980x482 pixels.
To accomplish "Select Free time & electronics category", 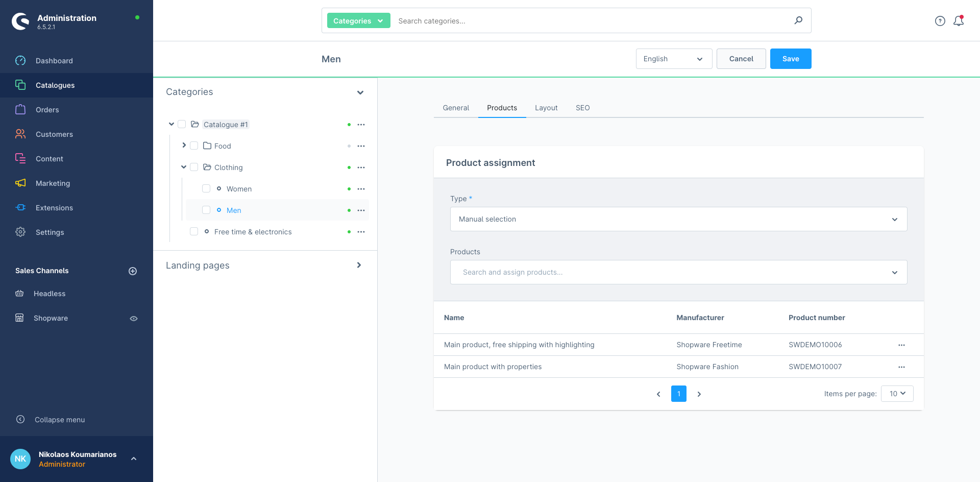I will click(253, 232).
